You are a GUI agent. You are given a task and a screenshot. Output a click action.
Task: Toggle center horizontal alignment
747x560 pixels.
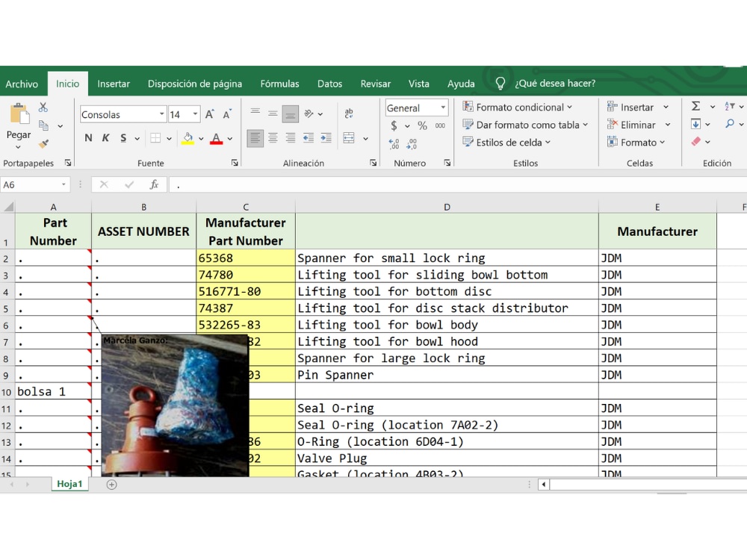click(273, 138)
